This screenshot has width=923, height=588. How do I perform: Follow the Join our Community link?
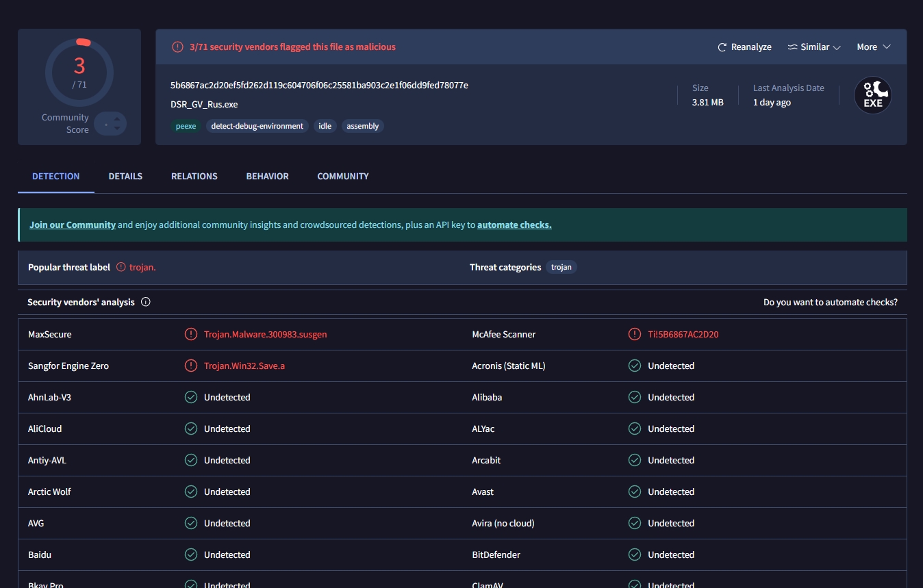click(x=73, y=225)
